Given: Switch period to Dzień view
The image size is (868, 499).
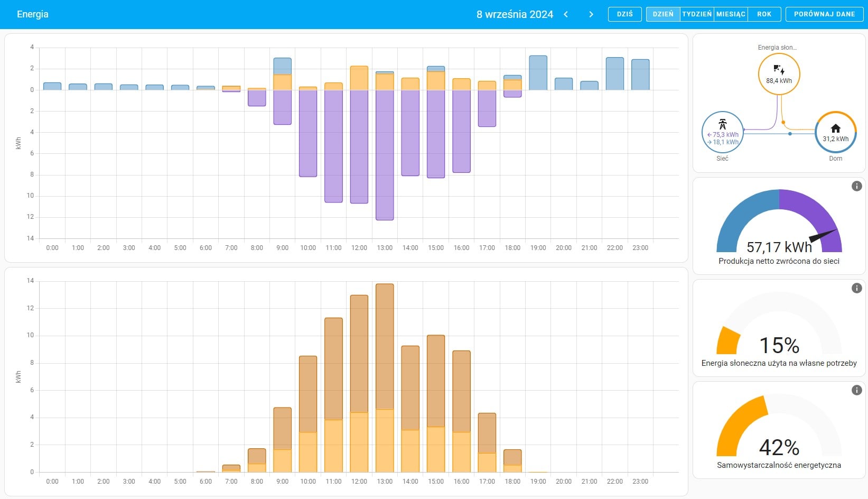Looking at the screenshot, I should coord(663,14).
